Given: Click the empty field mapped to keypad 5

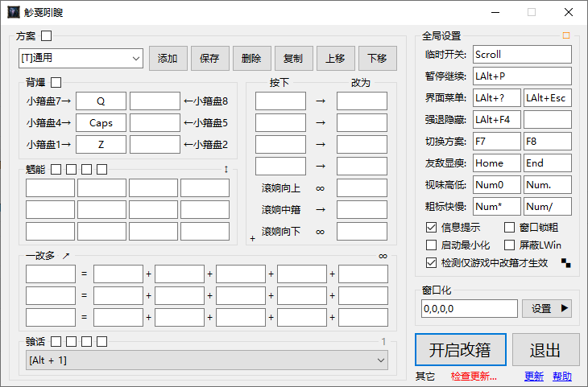Looking at the screenshot, I should pyautogui.click(x=155, y=123).
